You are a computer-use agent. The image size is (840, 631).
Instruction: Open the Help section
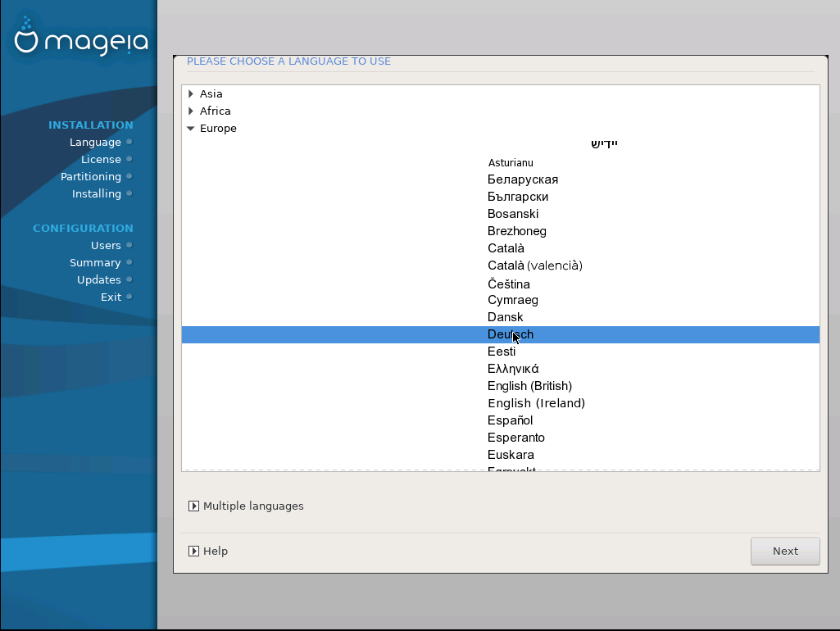(x=194, y=552)
